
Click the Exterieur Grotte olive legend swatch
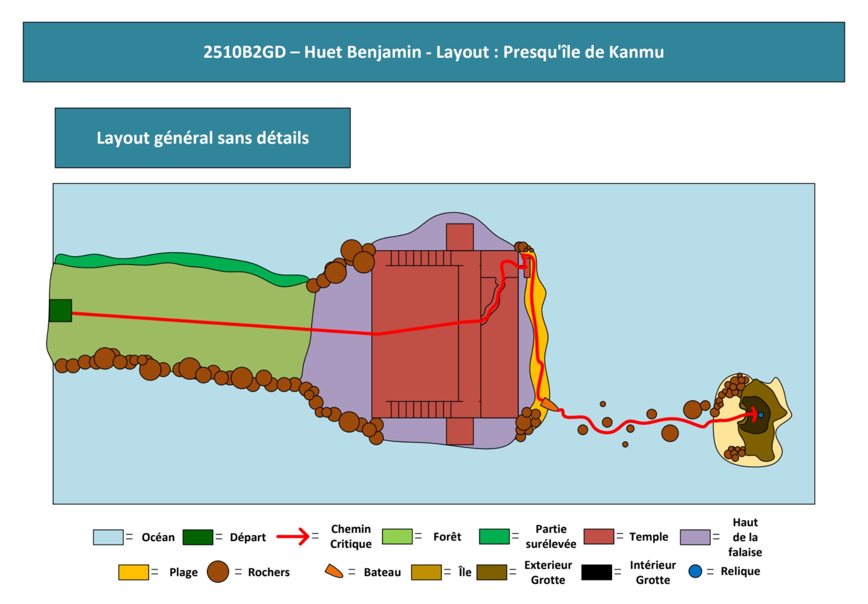click(491, 572)
